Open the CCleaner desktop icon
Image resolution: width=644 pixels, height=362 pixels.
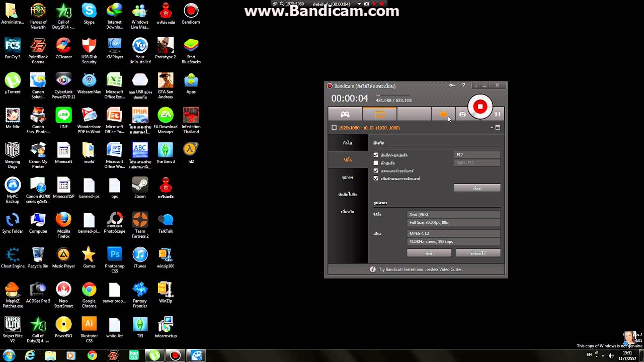(63, 49)
